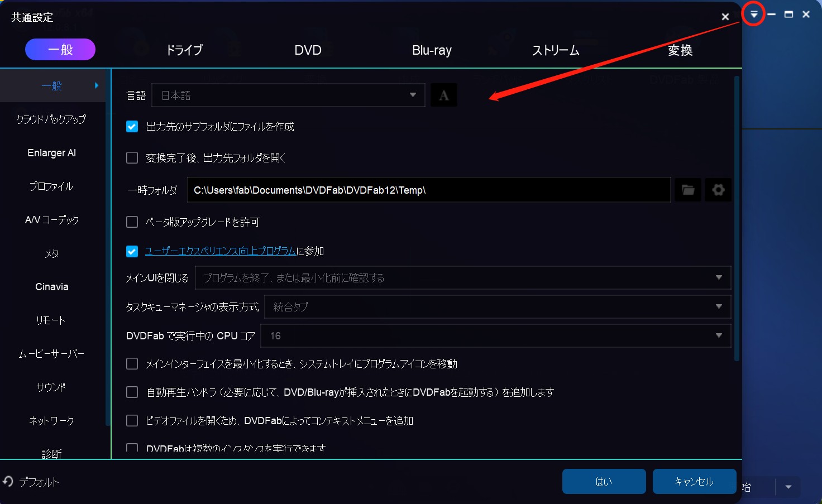Select メタ in sidebar
This screenshot has width=822, height=504.
51,253
